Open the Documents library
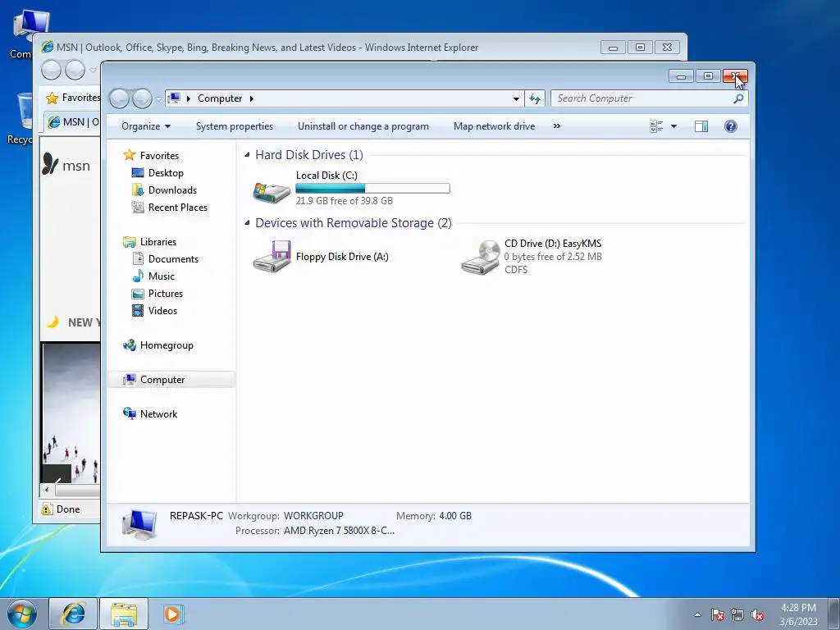Image resolution: width=840 pixels, height=630 pixels. point(165,258)
